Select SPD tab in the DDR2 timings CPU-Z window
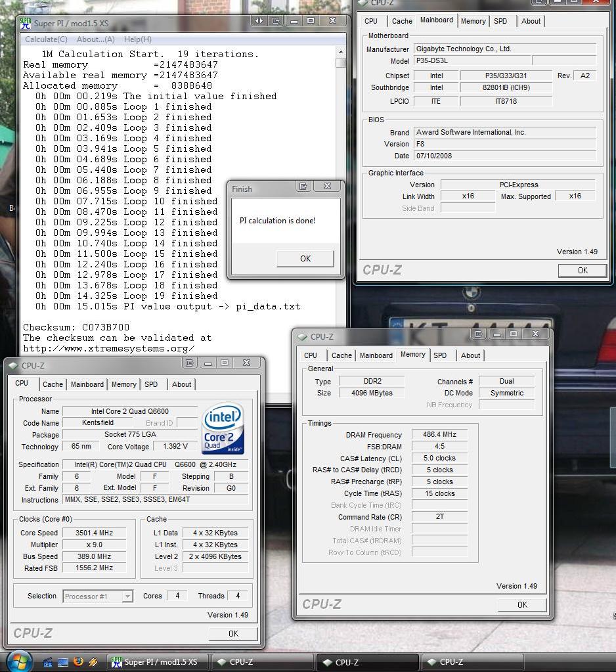 440,355
